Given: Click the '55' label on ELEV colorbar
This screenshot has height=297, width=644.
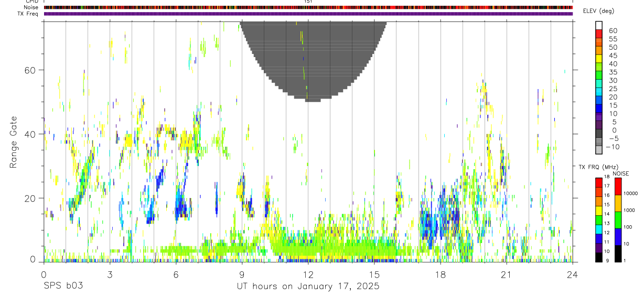Looking at the screenshot, I should (x=612, y=39).
